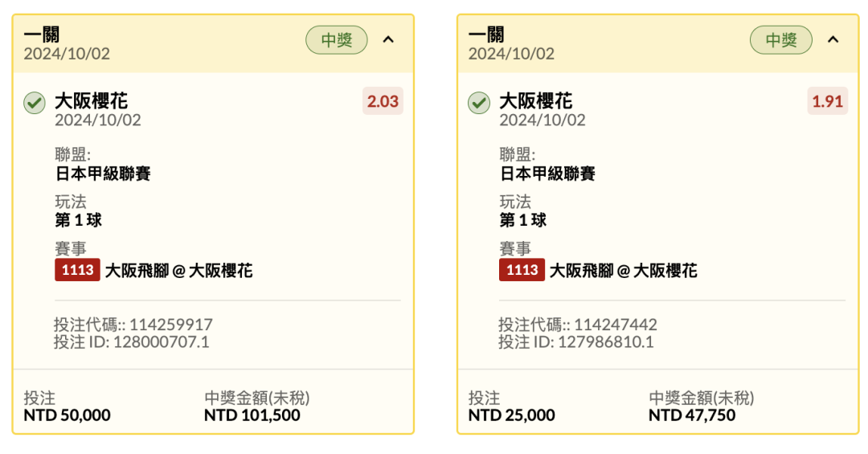The image size is (868, 454).
Task: Collapse the left bet card using its chevron
Action: click(389, 40)
